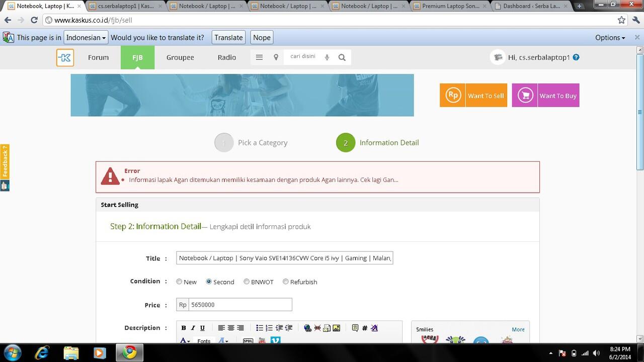
Task: Click the Hi, cs.serbalaptop1 username link
Action: 539,57
